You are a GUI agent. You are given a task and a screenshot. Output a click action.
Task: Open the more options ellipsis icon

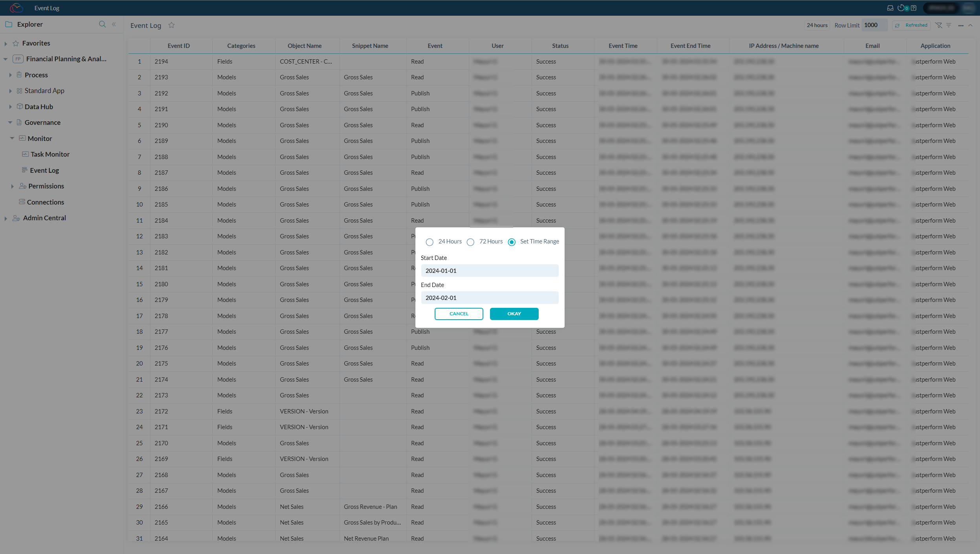tap(962, 25)
